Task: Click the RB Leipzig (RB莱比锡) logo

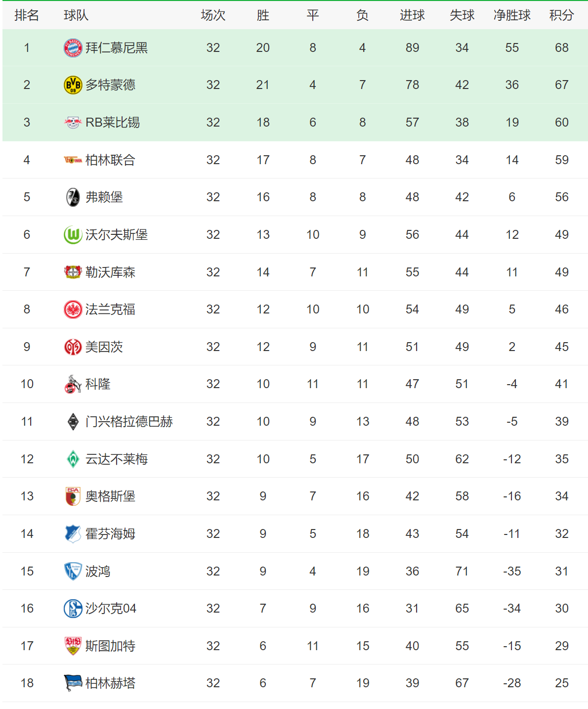Action: coord(73,122)
